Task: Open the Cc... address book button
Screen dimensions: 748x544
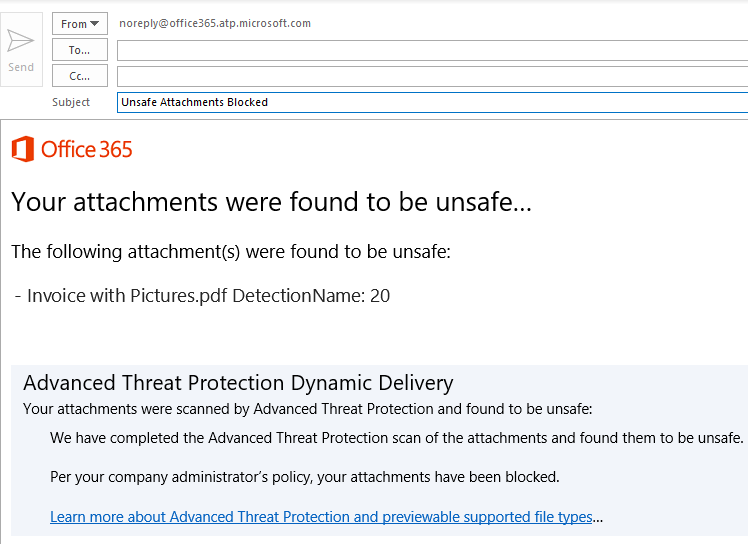Action: pos(80,76)
